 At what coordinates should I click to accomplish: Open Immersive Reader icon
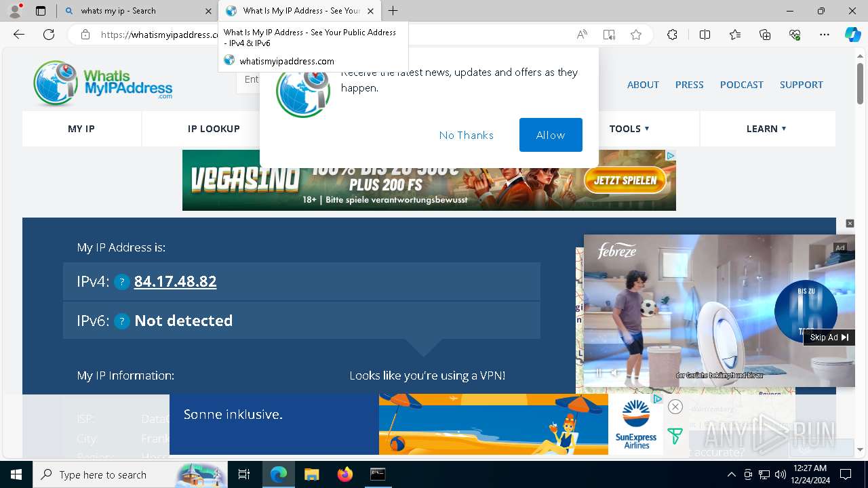pos(609,35)
